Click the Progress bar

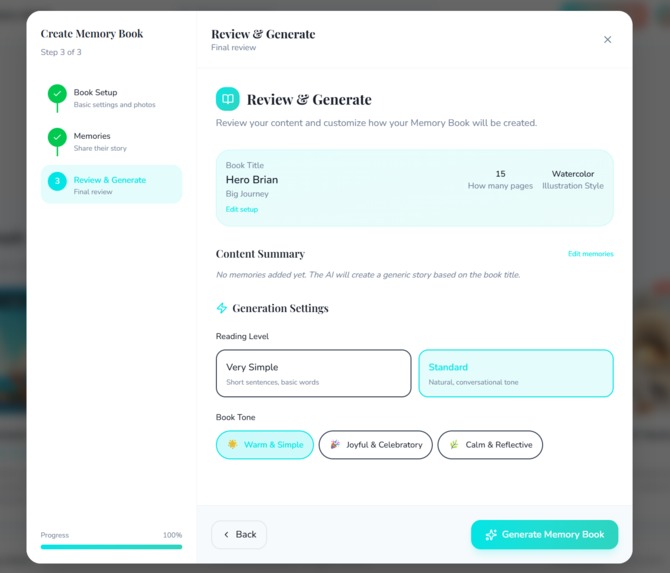[111, 547]
